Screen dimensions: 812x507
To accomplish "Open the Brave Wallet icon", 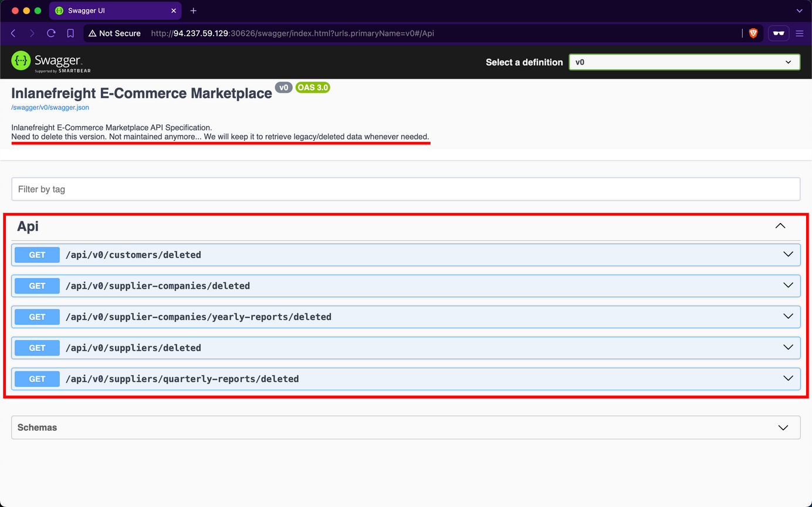I will [778, 33].
